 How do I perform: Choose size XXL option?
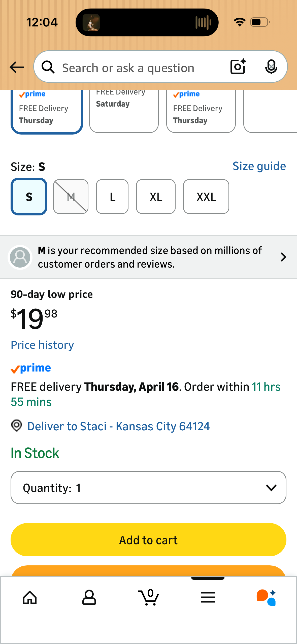click(206, 197)
